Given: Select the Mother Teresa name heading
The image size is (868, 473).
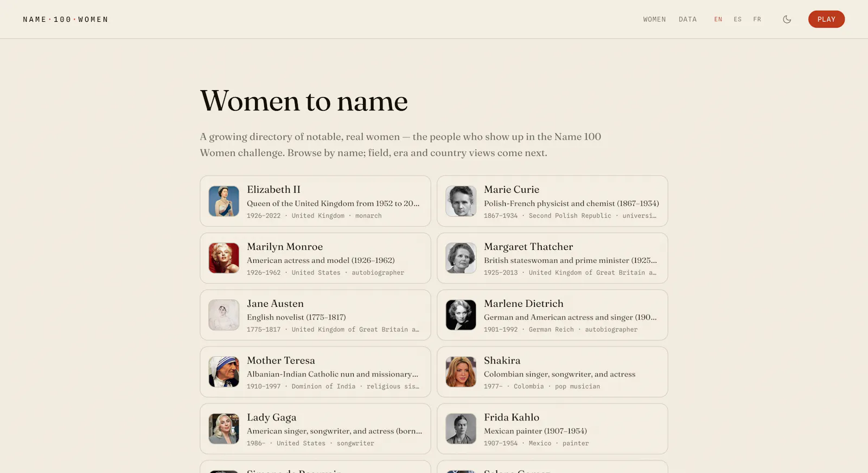Looking at the screenshot, I should [280, 361].
